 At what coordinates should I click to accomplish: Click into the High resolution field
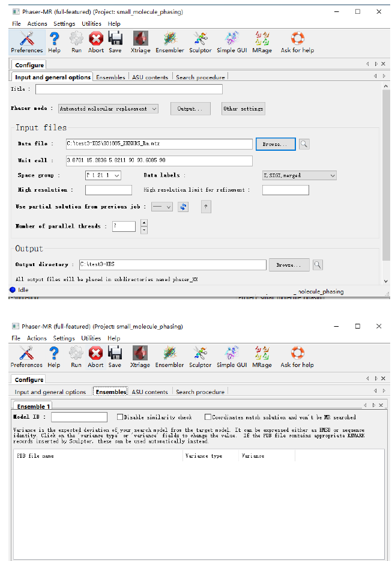[109, 190]
